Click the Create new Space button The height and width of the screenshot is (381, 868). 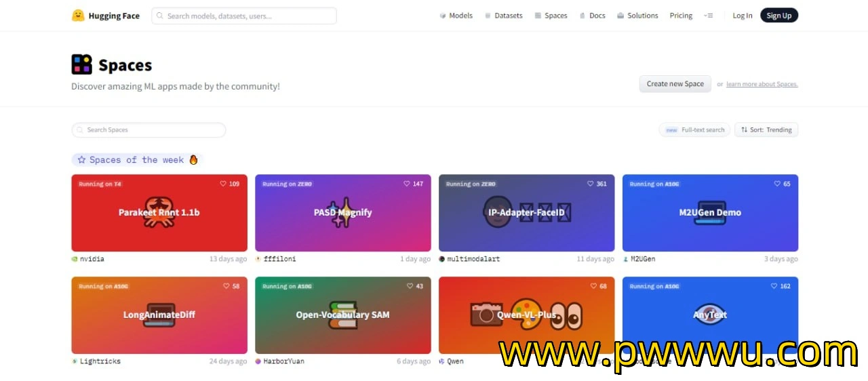[675, 84]
